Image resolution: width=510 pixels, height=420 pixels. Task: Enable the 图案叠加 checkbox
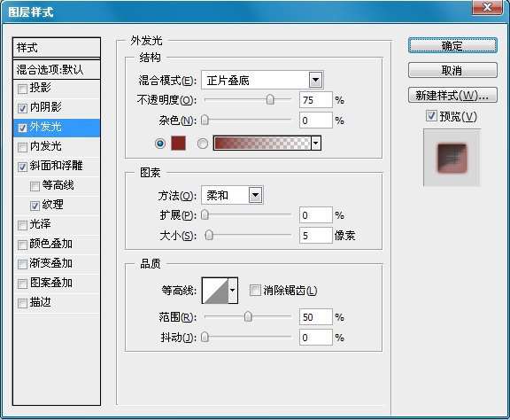coord(22,284)
